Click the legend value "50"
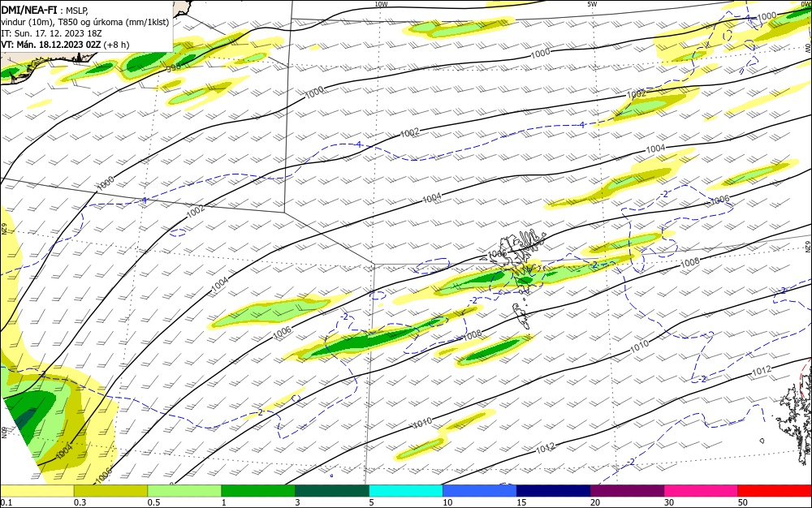The image size is (812, 508). point(743,502)
